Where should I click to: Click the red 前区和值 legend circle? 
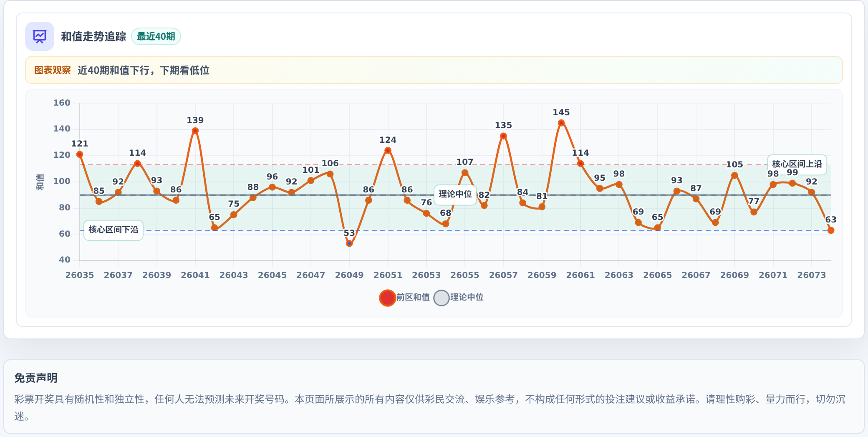click(x=388, y=298)
